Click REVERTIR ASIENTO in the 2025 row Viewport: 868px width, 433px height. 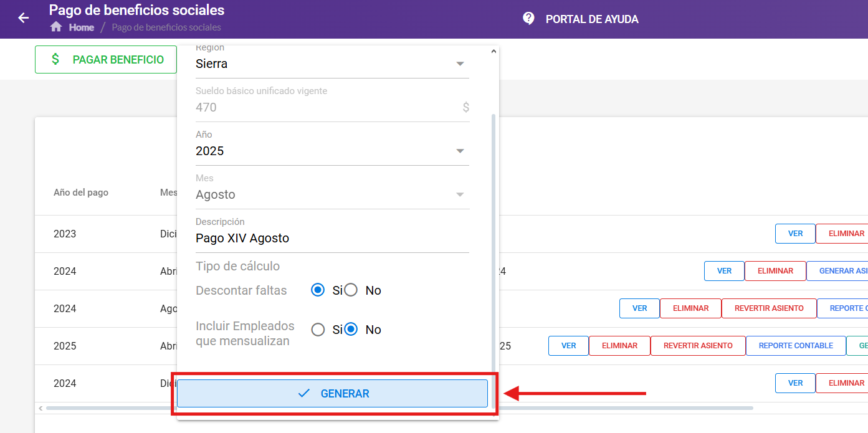point(698,346)
